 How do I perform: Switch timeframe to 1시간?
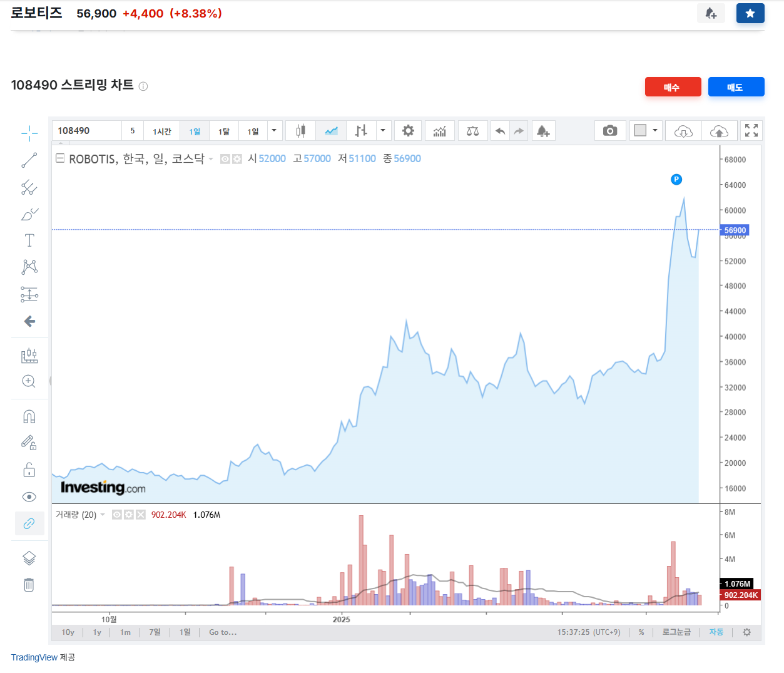(161, 130)
